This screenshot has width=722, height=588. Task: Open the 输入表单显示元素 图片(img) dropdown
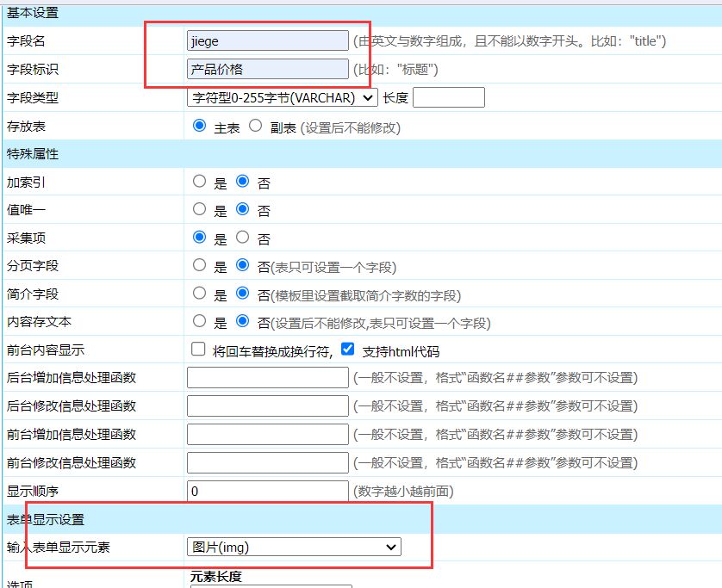point(294,547)
